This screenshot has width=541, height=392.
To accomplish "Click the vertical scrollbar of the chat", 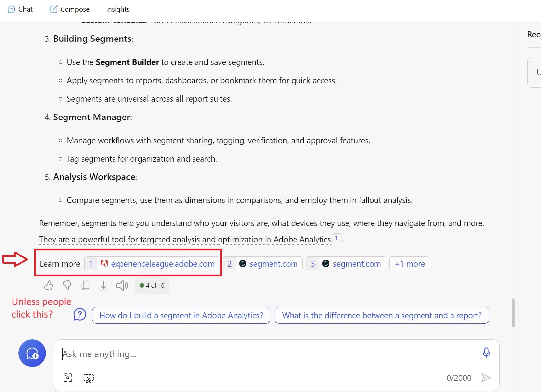I will [513, 312].
